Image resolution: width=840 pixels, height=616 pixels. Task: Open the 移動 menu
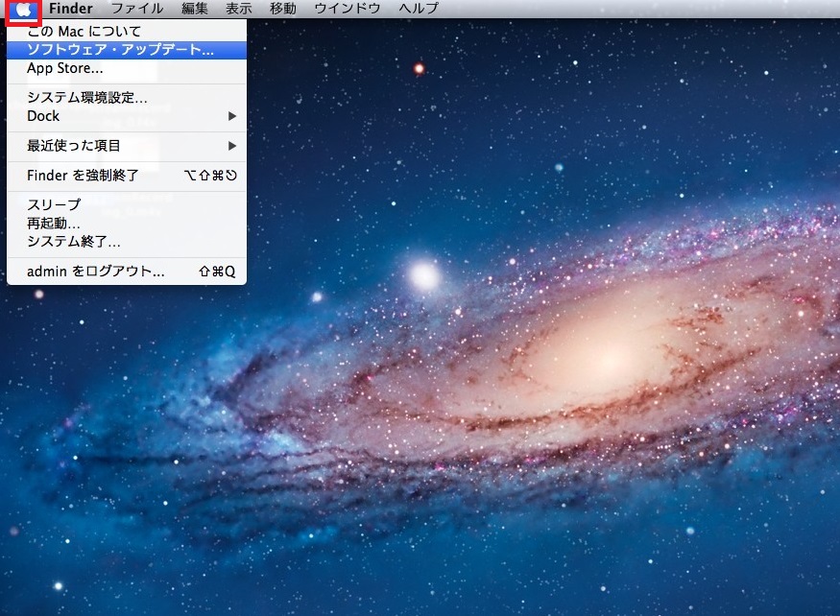(x=283, y=9)
